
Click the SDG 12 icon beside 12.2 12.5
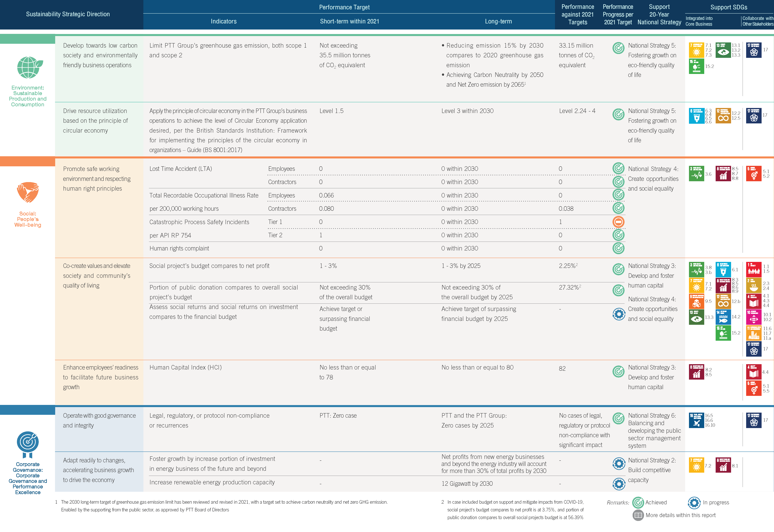[723, 116]
